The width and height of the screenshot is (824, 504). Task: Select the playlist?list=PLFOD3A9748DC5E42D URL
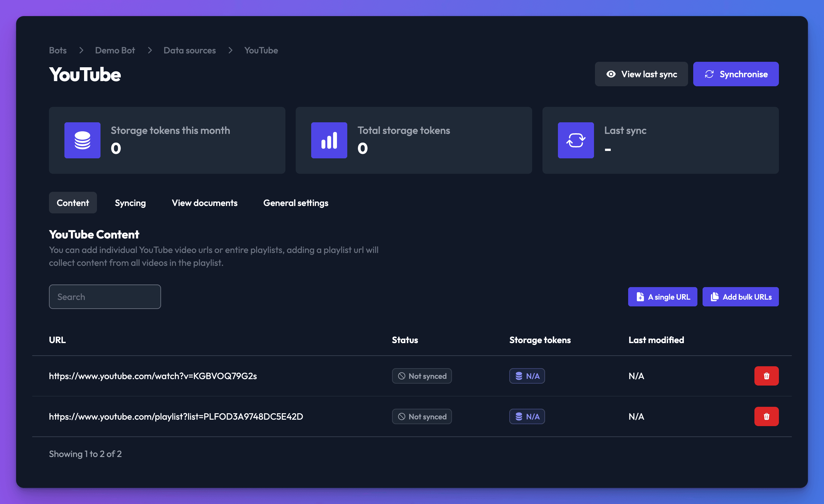[176, 416]
